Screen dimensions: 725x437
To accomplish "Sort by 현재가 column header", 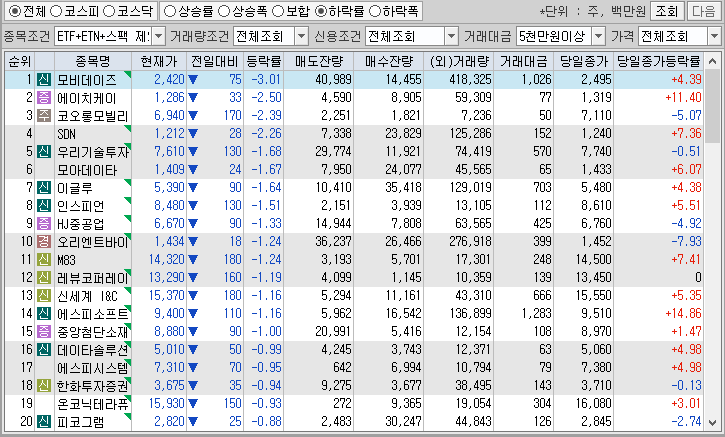I will tap(159, 61).
